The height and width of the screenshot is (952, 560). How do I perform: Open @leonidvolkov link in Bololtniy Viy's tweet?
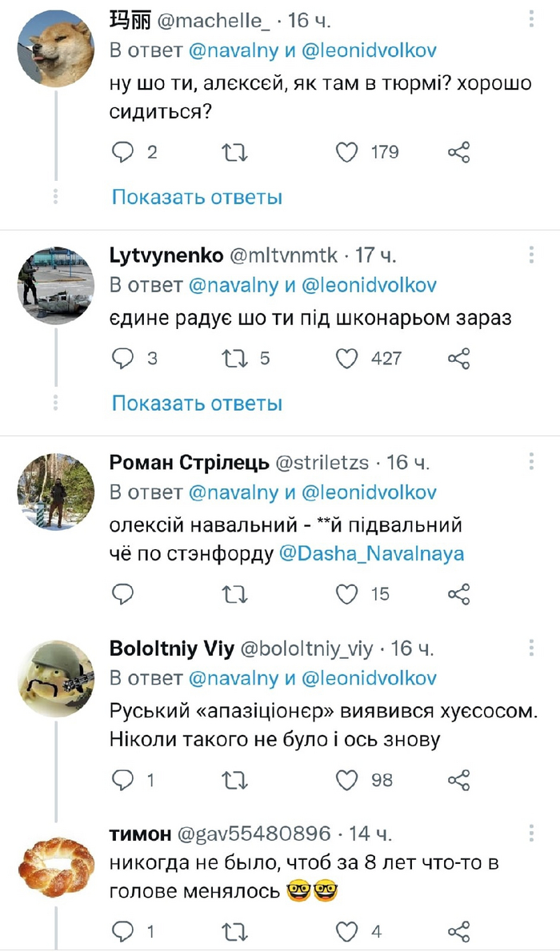click(x=369, y=678)
